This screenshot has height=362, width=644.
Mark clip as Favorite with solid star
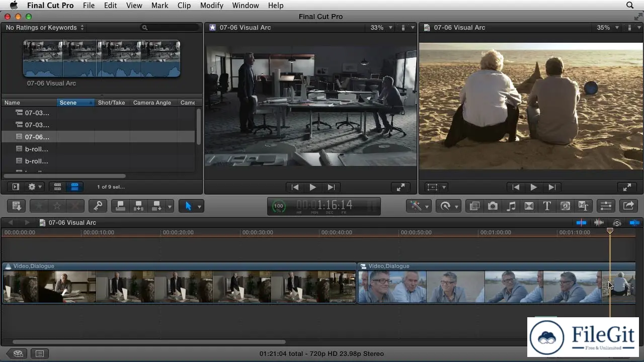[39, 206]
